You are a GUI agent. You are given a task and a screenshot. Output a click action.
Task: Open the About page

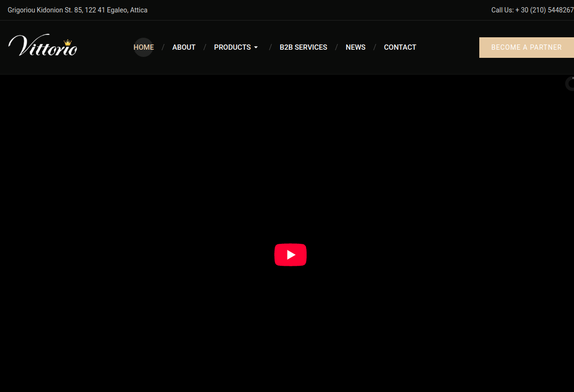(184, 47)
